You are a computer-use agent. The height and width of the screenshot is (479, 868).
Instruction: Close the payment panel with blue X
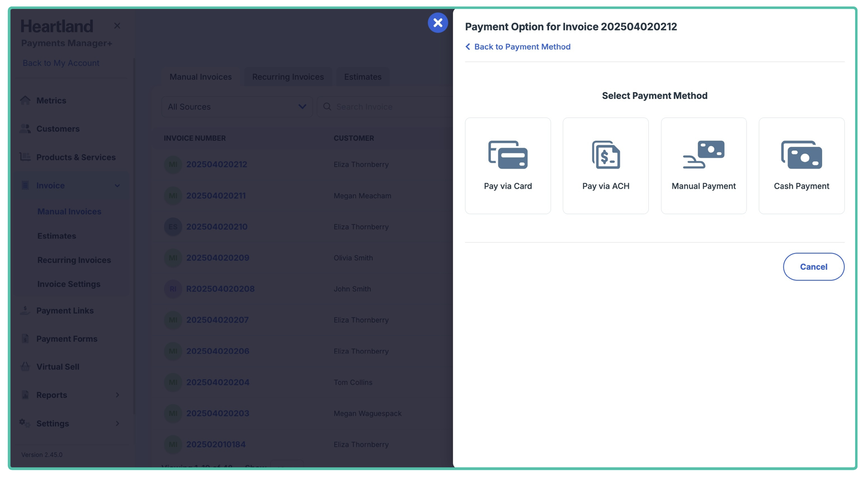[437, 23]
